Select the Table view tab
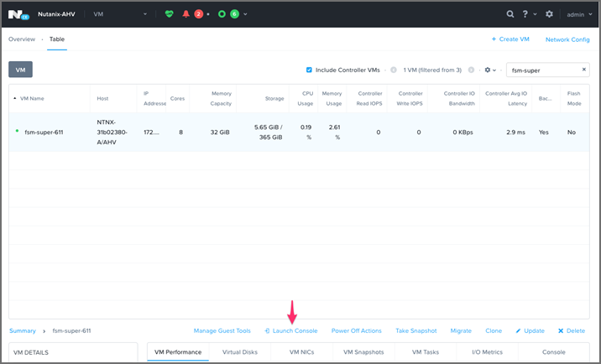This screenshot has width=601, height=364. [57, 39]
